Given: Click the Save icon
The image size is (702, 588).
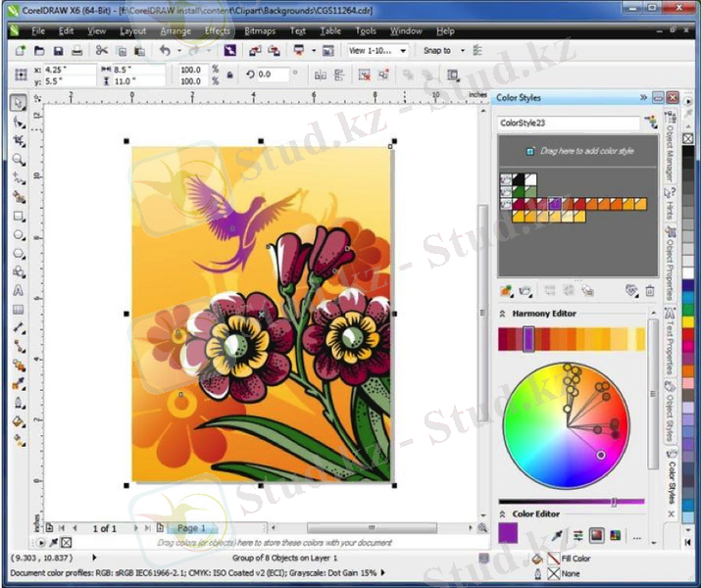Looking at the screenshot, I should [x=58, y=51].
